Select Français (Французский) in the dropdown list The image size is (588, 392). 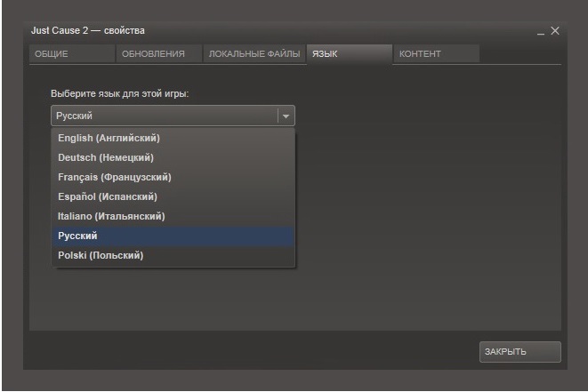click(173, 177)
